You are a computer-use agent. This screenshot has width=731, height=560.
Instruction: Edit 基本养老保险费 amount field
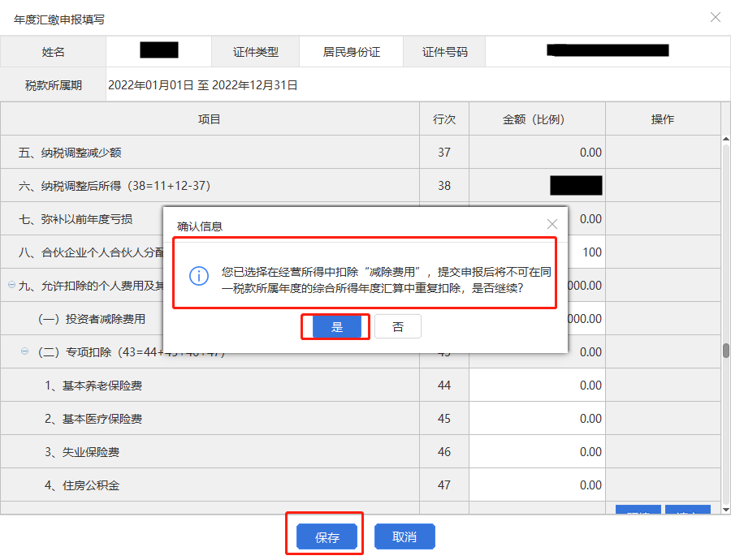(537, 386)
